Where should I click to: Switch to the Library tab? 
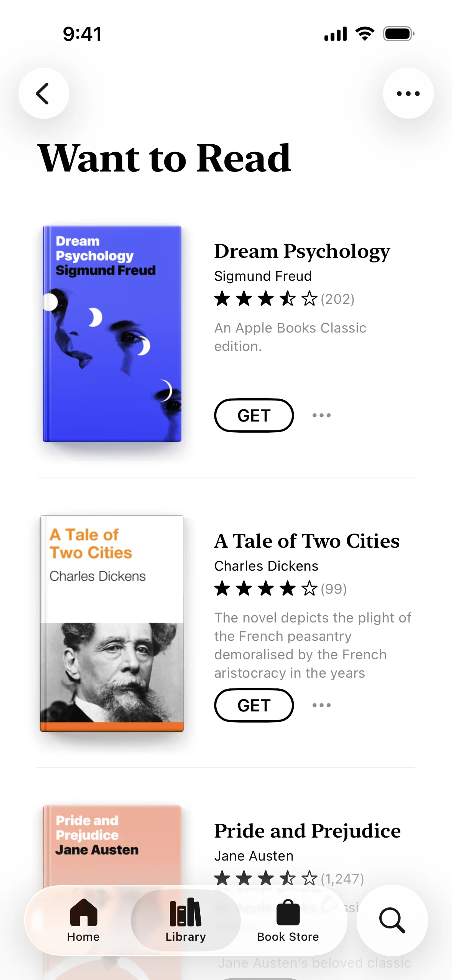point(186,920)
